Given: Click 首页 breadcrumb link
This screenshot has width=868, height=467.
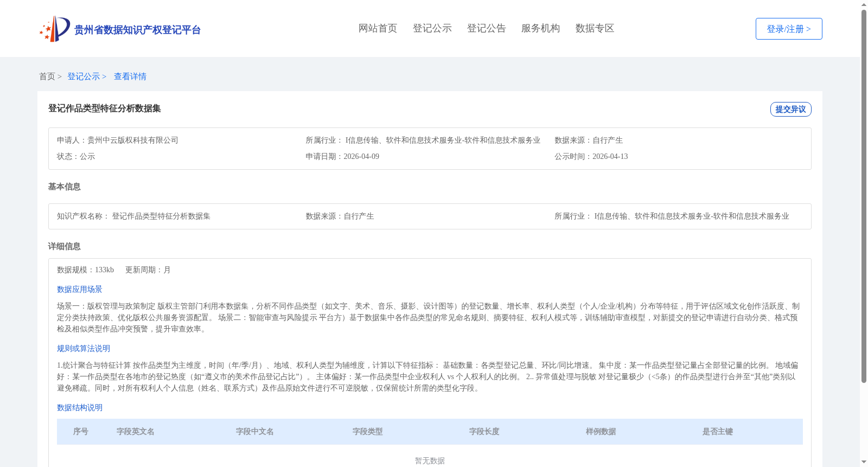Looking at the screenshot, I should (47, 76).
